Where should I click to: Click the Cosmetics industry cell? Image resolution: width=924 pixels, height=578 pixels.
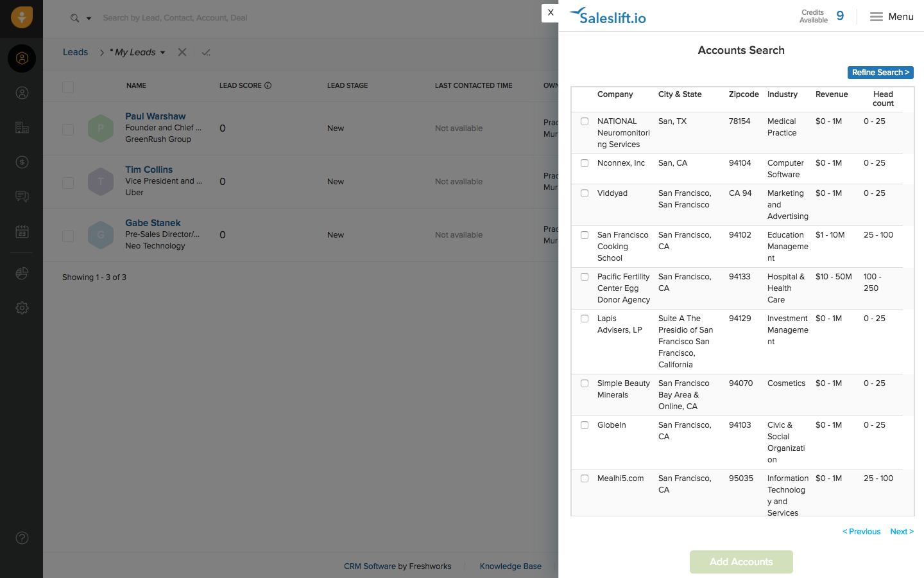(786, 383)
